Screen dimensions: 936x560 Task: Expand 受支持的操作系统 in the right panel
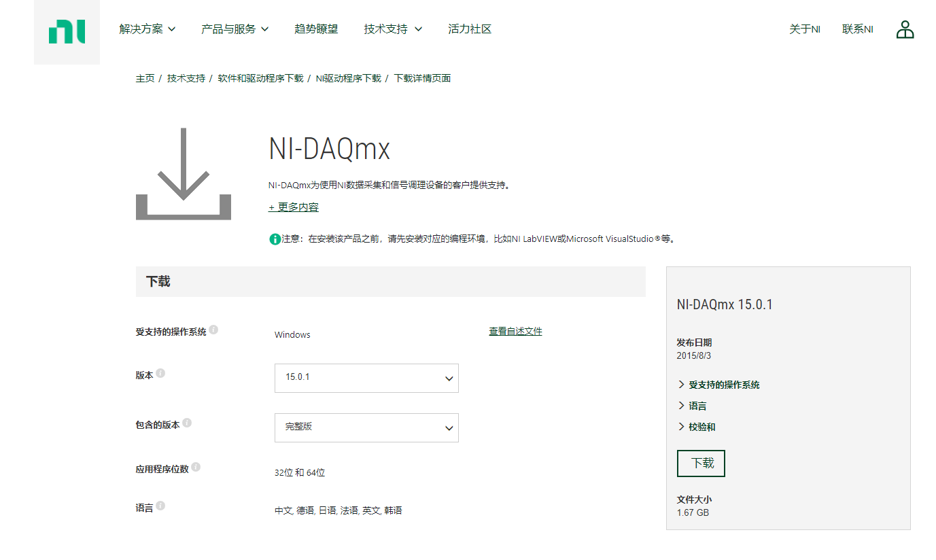pyautogui.click(x=721, y=384)
